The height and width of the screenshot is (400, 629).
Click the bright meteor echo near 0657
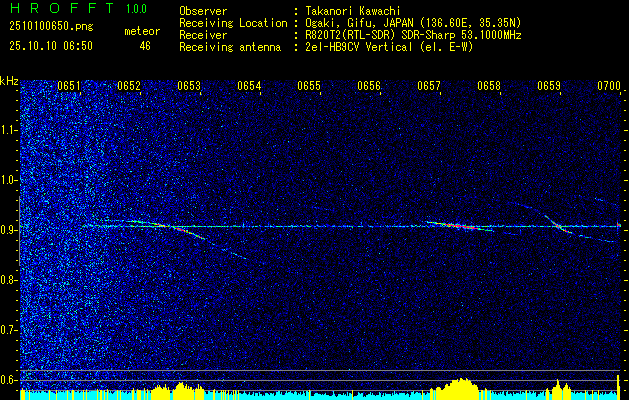[x=461, y=226]
